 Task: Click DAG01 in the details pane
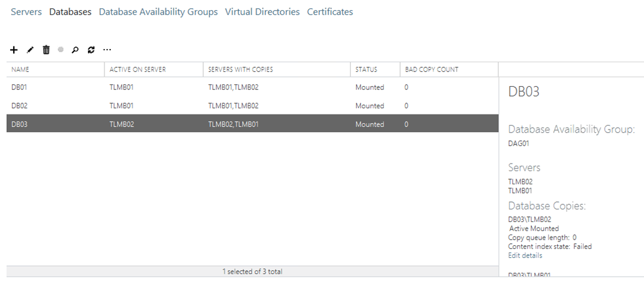point(519,144)
